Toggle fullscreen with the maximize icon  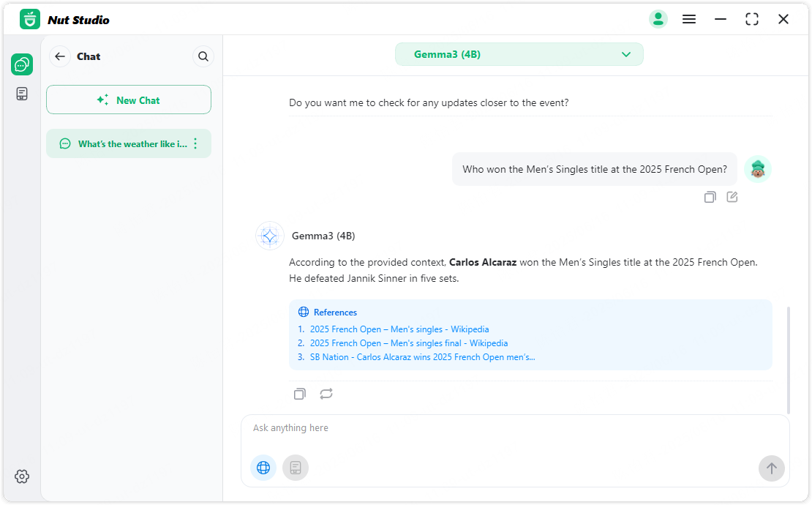(x=752, y=19)
